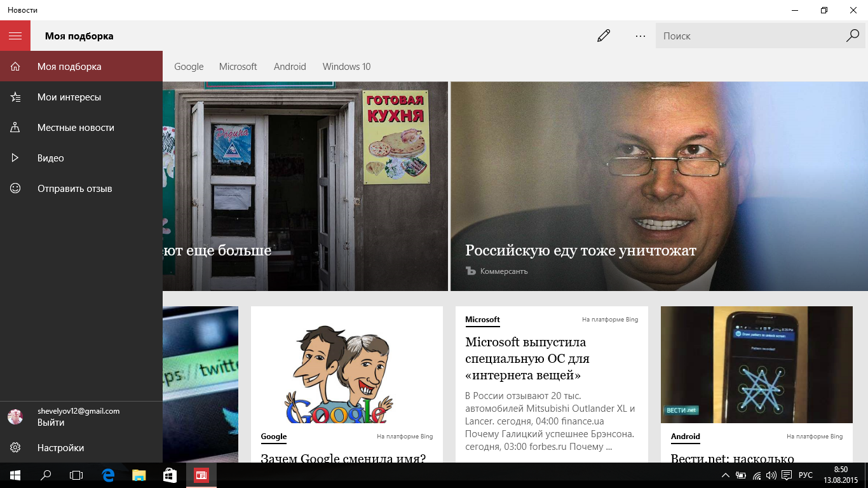Click the taskbar search magnifier
The image size is (868, 488).
click(46, 475)
